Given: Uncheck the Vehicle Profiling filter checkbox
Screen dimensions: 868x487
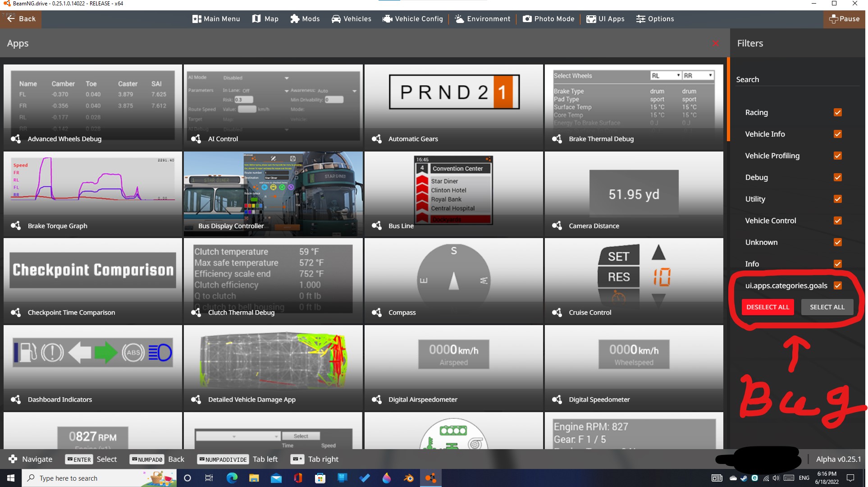Looking at the screenshot, I should click(x=838, y=156).
